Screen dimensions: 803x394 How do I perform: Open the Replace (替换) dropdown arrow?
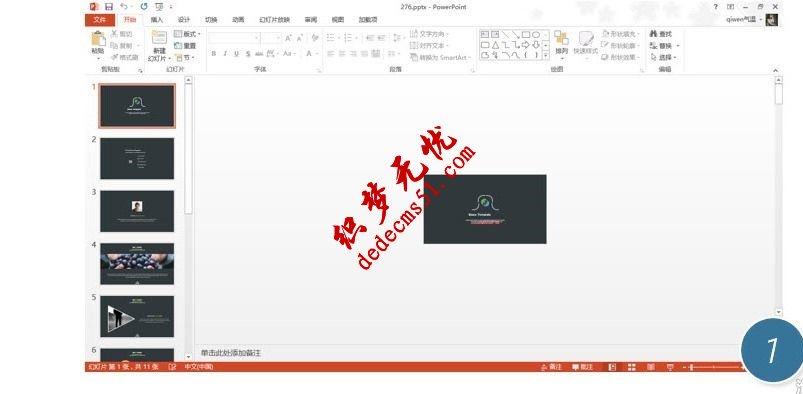678,46
